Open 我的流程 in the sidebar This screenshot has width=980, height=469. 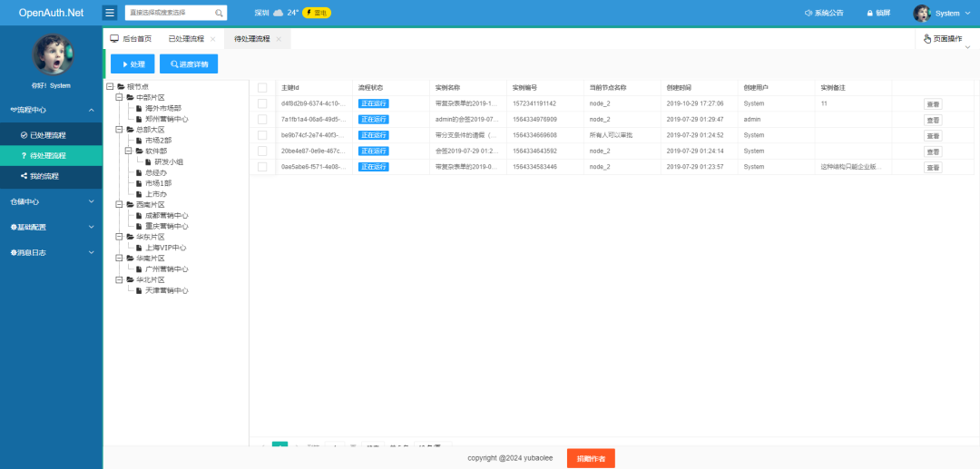click(x=44, y=176)
